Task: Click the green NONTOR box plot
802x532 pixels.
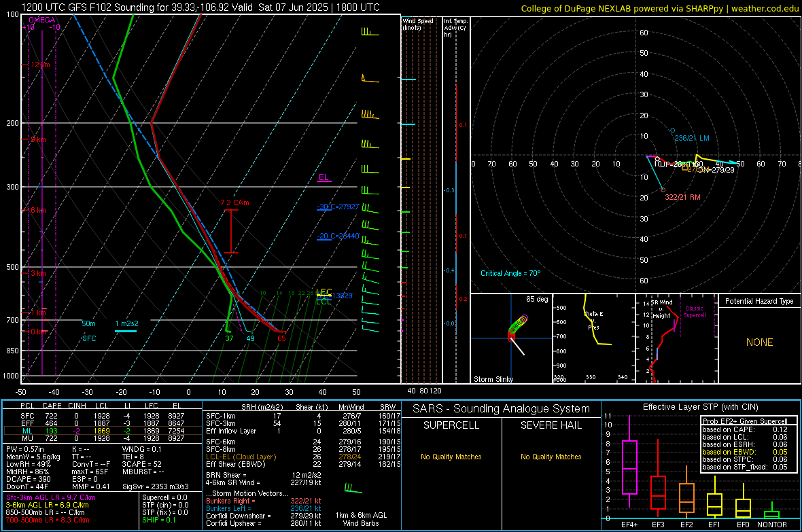Action: [772, 514]
